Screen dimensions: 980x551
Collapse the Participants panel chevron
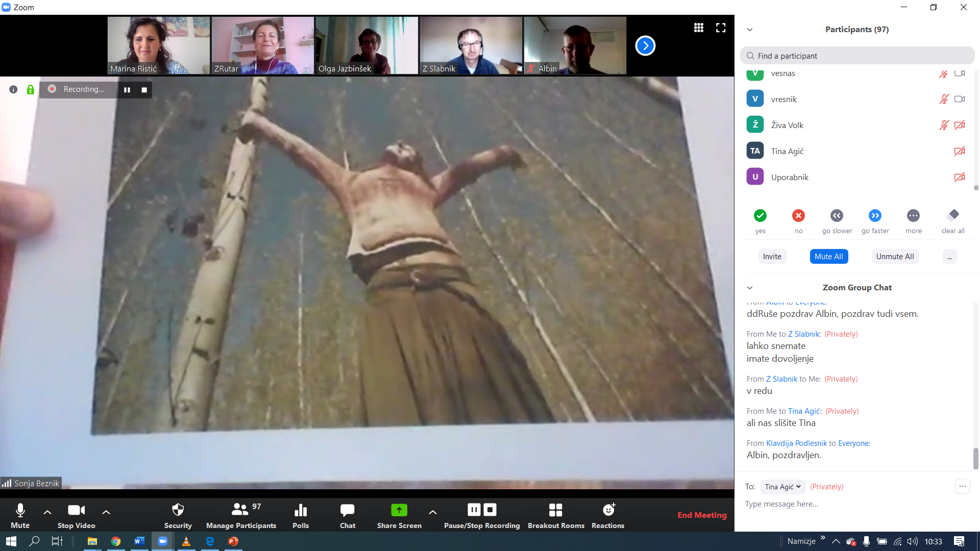point(750,30)
